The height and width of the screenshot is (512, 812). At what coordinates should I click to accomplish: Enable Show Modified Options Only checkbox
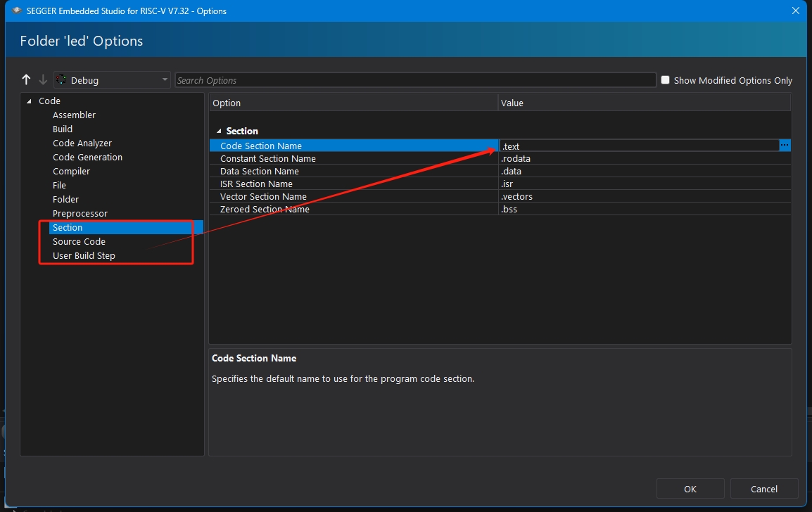click(x=666, y=80)
